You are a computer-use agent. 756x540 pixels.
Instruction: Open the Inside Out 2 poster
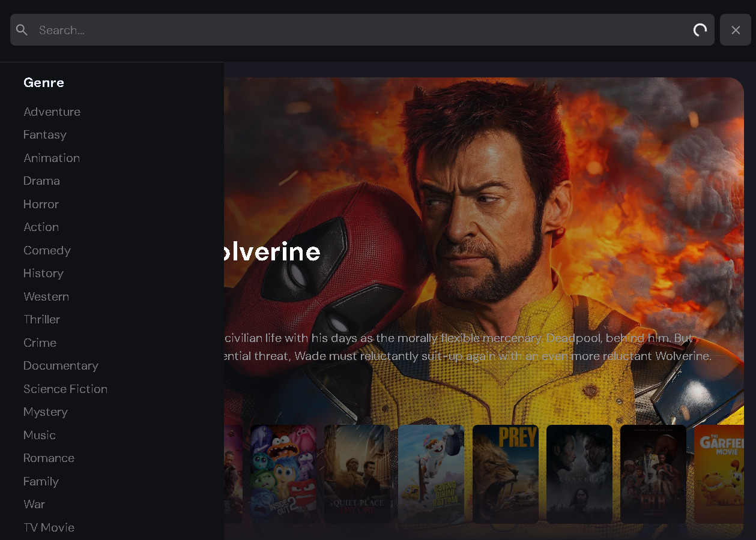click(283, 474)
